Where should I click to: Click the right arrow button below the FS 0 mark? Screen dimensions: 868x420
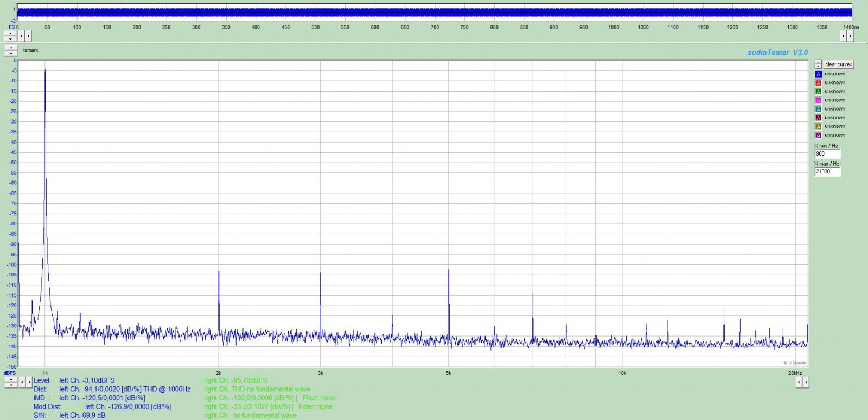click(28, 36)
